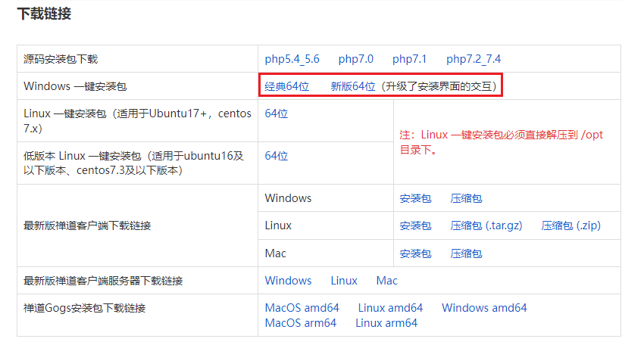This screenshot has width=644, height=342.
Task: Click the php7.0 download link
Action: click(x=355, y=59)
